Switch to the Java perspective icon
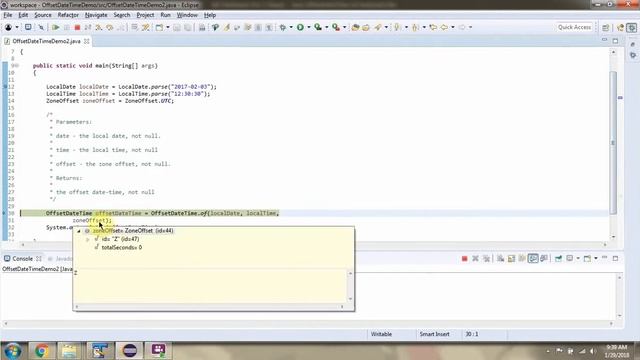640x360 pixels. coord(620,27)
